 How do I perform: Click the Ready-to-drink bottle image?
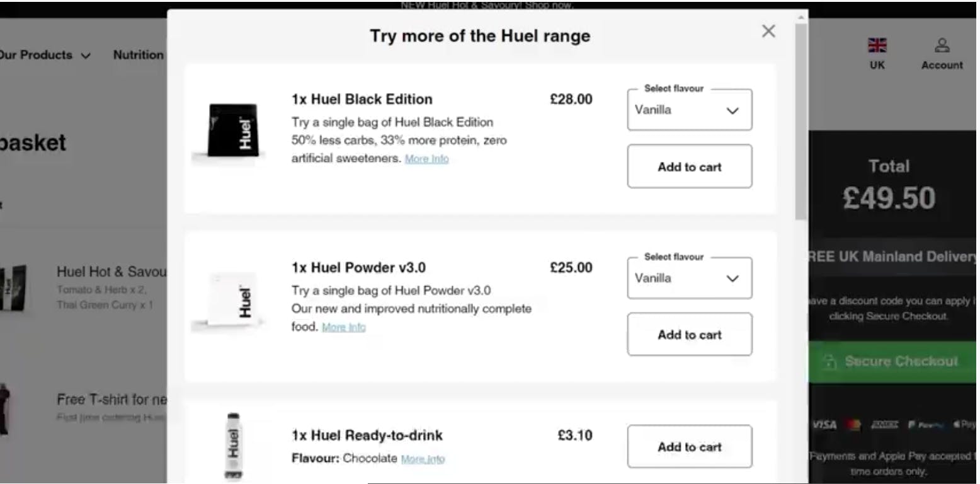[234, 445]
